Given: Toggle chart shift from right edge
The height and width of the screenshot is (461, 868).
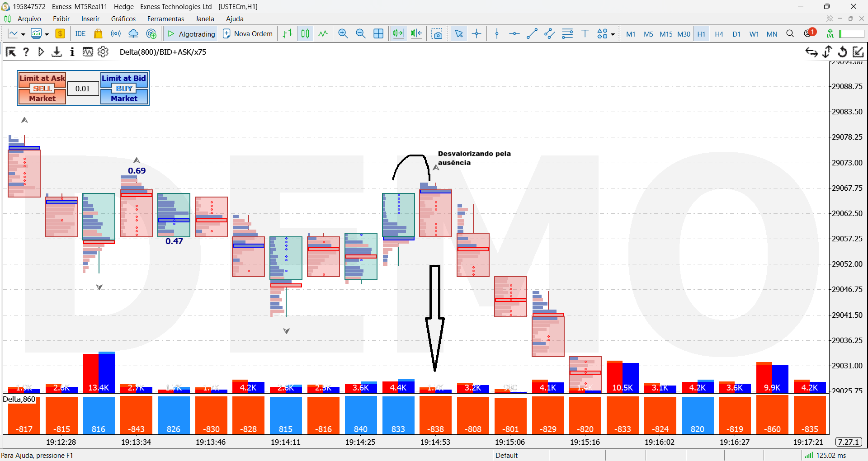Looking at the screenshot, I should 416,34.
